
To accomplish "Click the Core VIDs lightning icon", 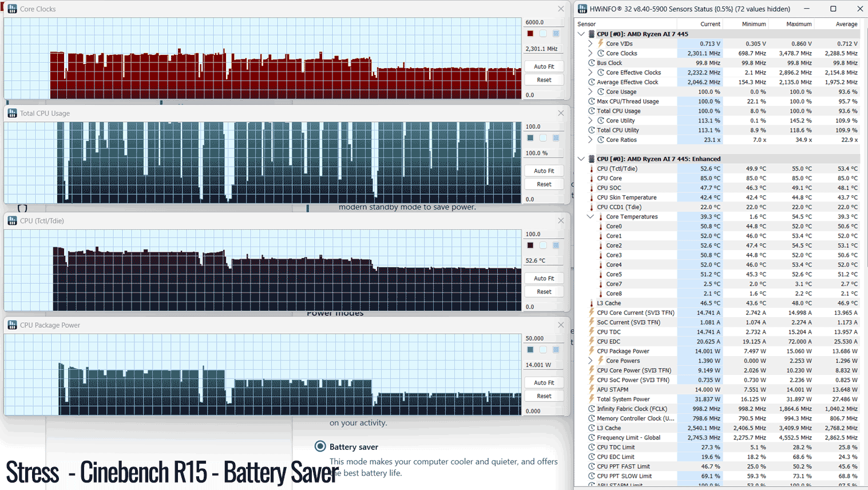I will 601,44.
